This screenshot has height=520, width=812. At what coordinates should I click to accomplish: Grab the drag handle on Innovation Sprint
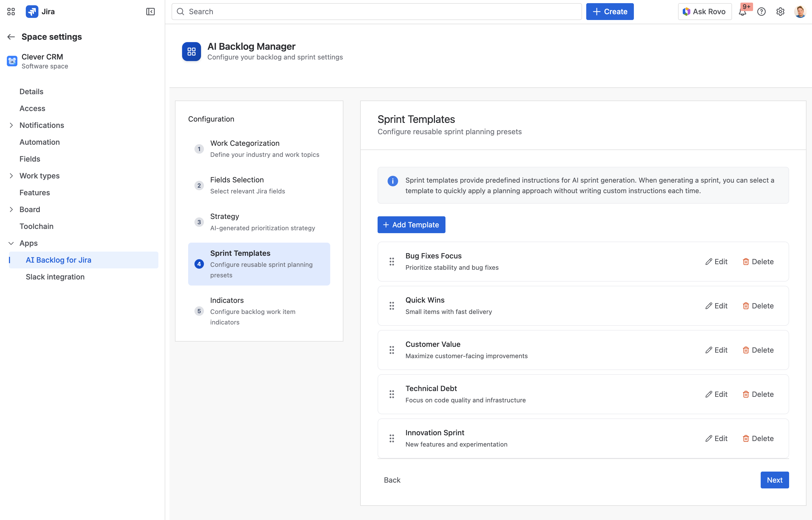(x=392, y=438)
